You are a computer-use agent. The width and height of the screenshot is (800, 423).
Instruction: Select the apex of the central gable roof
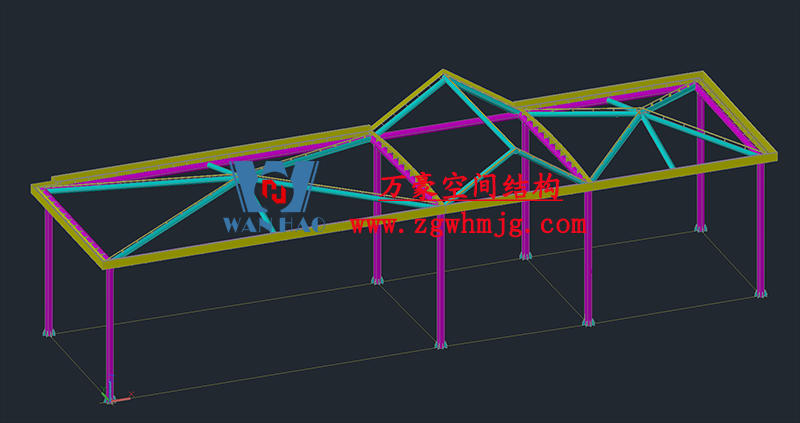[443, 73]
